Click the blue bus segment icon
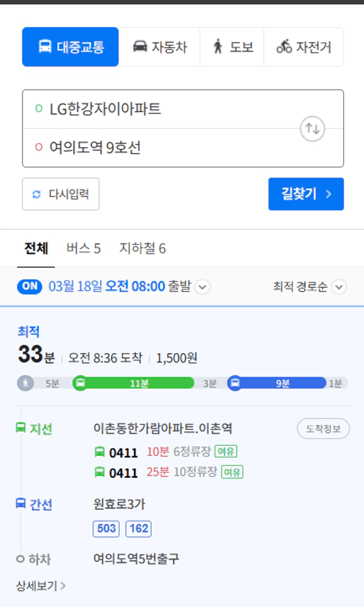The width and height of the screenshot is (364, 607). (235, 383)
